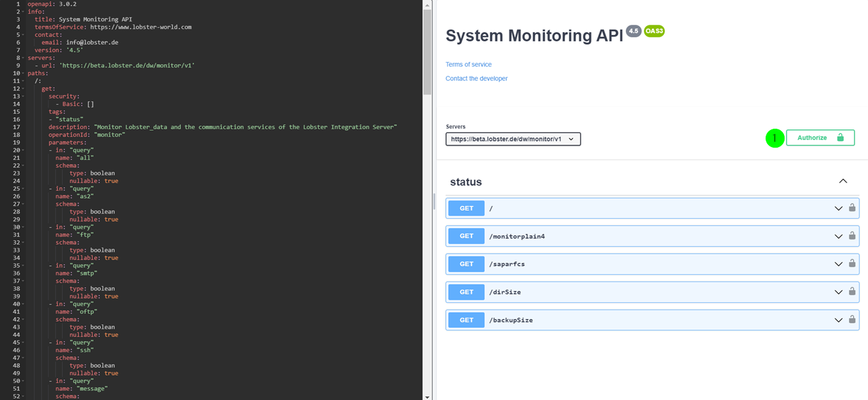Open the Terms of service link
868x400 pixels.
tap(469, 64)
